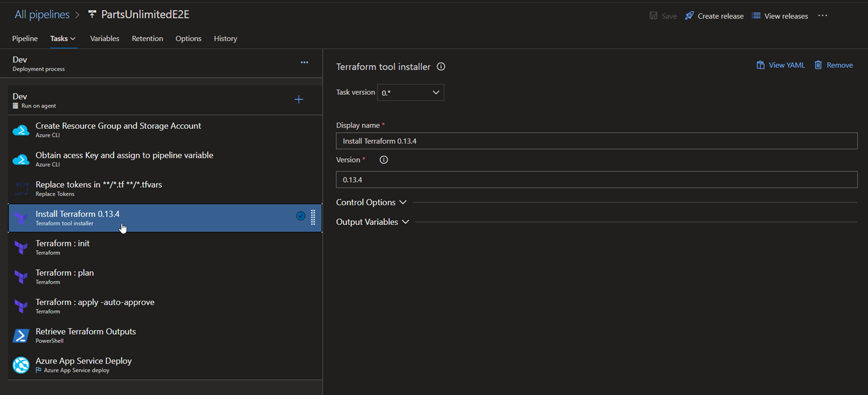Click the Terraform icon beside Terraform : plan
The image size is (868, 395).
click(21, 277)
